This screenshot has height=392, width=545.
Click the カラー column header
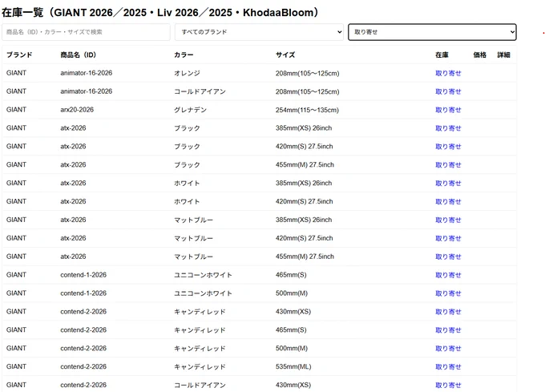[x=184, y=55]
